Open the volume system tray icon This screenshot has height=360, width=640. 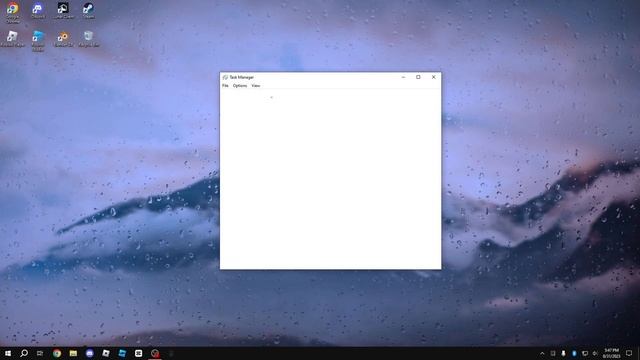click(x=595, y=353)
